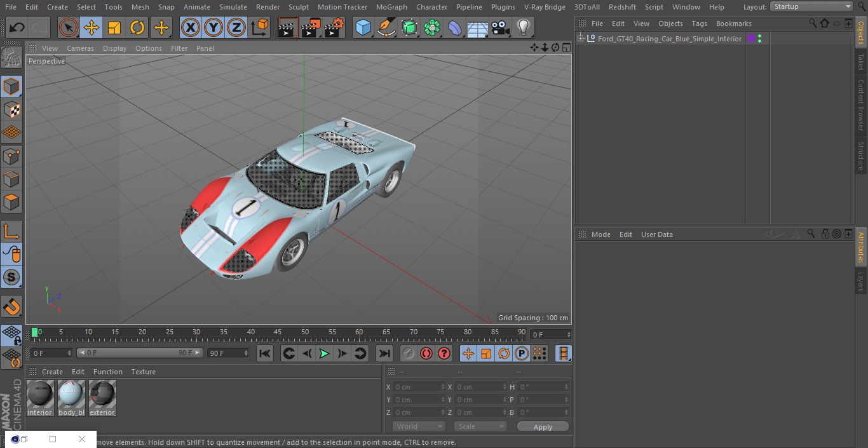This screenshot has height=448, width=868.
Task: Click the Y position input field
Action: pyautogui.click(x=419, y=400)
